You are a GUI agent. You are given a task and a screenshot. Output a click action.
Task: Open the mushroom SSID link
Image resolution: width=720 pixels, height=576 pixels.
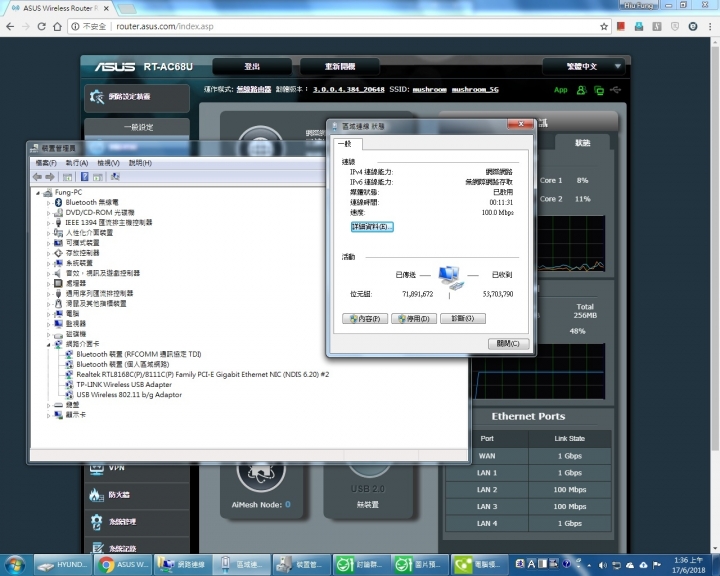(429, 90)
